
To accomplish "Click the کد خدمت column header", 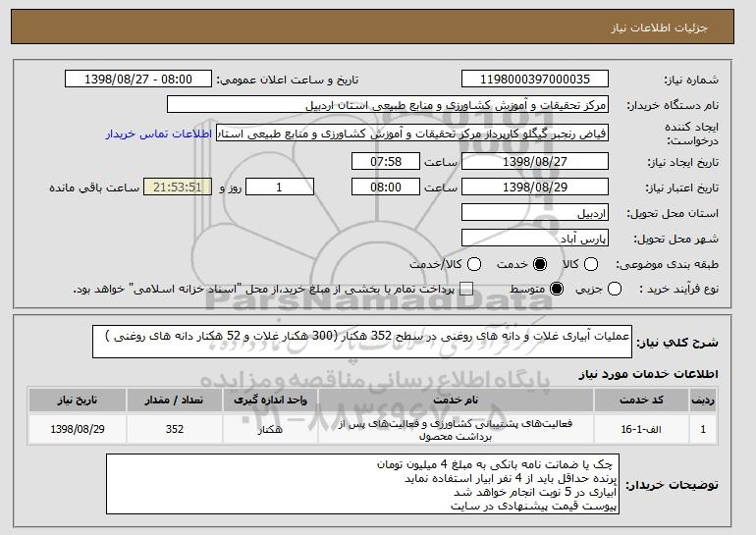I will (x=641, y=401).
